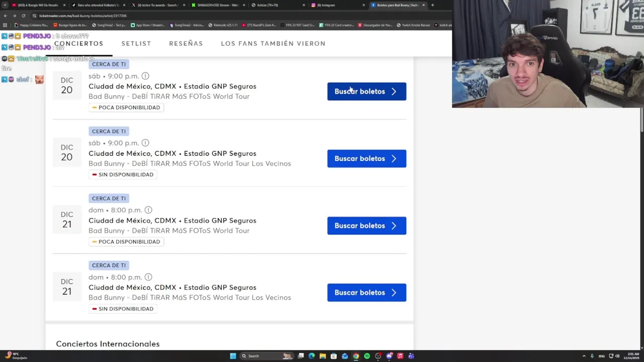The width and height of the screenshot is (644, 362).
Task: Click the first SIN DISPONIBILIDAD label
Action: tap(123, 174)
